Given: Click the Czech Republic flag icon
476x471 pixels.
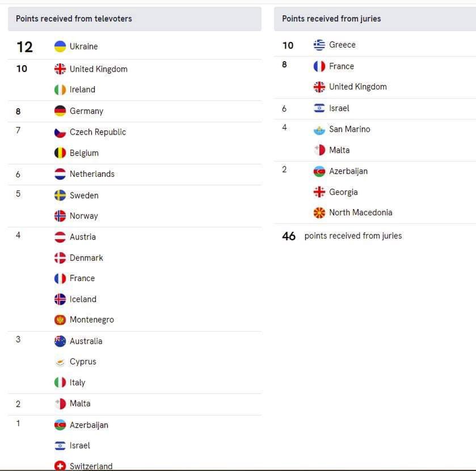Looking at the screenshot, I should [60, 132].
